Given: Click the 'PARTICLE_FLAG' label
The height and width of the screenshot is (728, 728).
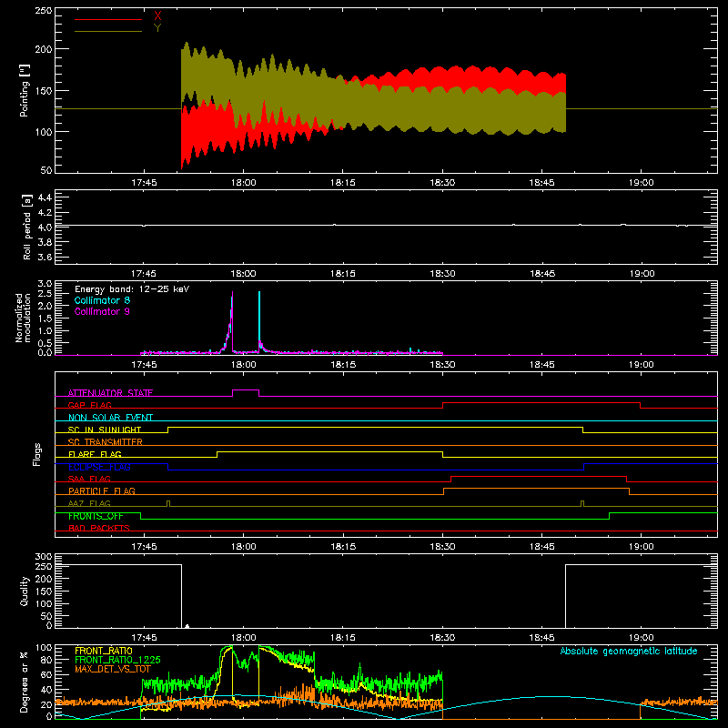Looking at the screenshot, I should [x=102, y=490].
